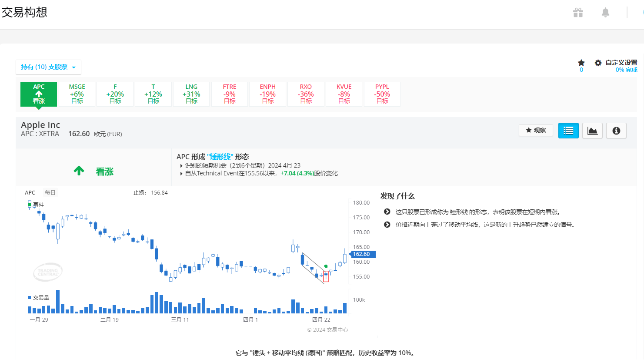Expand the second 发现了什么 bullet arrow
The height and width of the screenshot is (363, 644).
tap(387, 225)
